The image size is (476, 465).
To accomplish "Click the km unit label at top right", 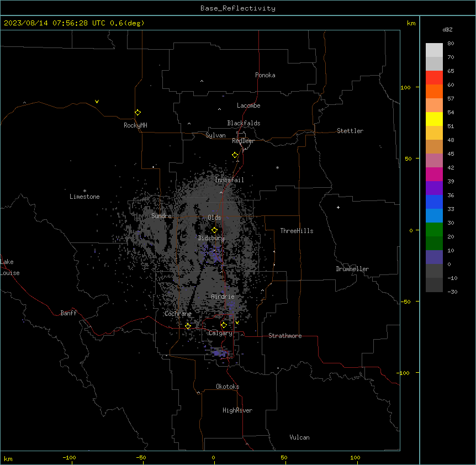I will (411, 23).
